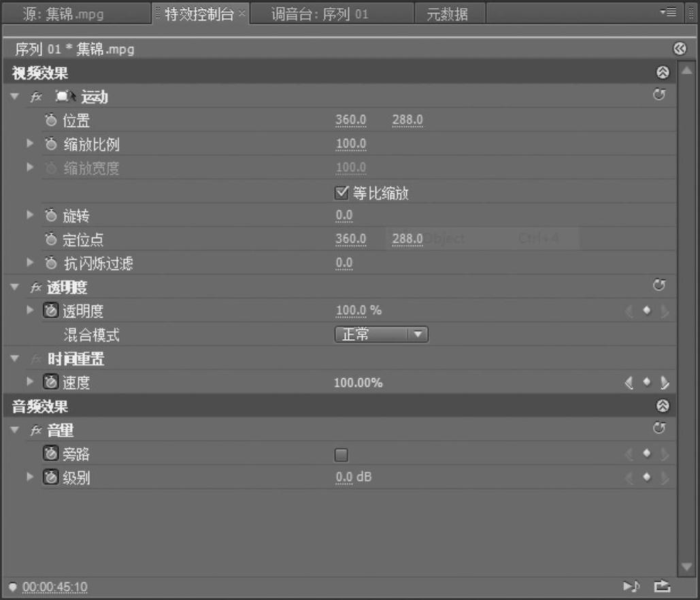Click the 位置 vertical value 288.0
Image resolution: width=700 pixels, height=600 pixels.
[x=407, y=120]
